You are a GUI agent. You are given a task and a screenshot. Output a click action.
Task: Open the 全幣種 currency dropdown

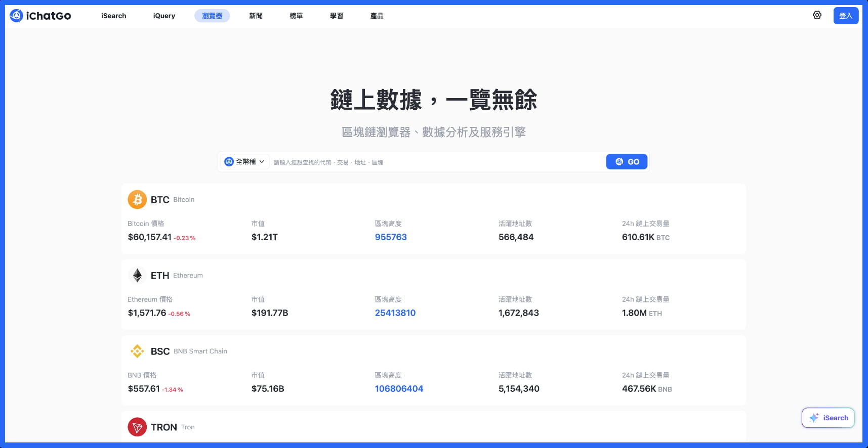tap(244, 162)
